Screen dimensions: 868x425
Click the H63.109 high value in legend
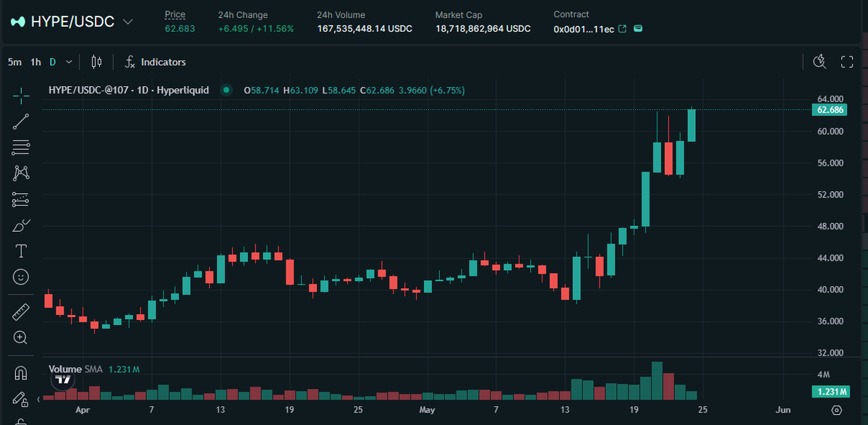tap(299, 91)
